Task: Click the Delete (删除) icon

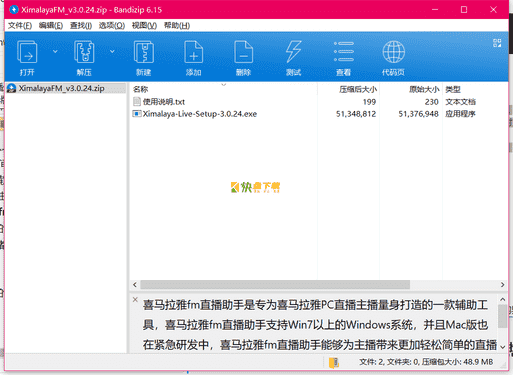Action: point(244,52)
